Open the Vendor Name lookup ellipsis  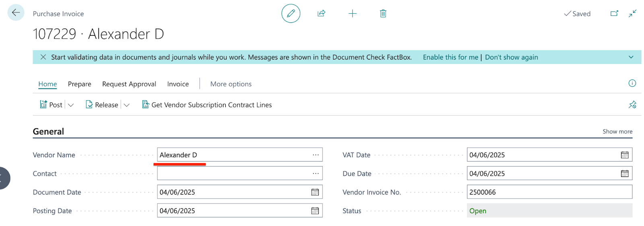pos(316,155)
